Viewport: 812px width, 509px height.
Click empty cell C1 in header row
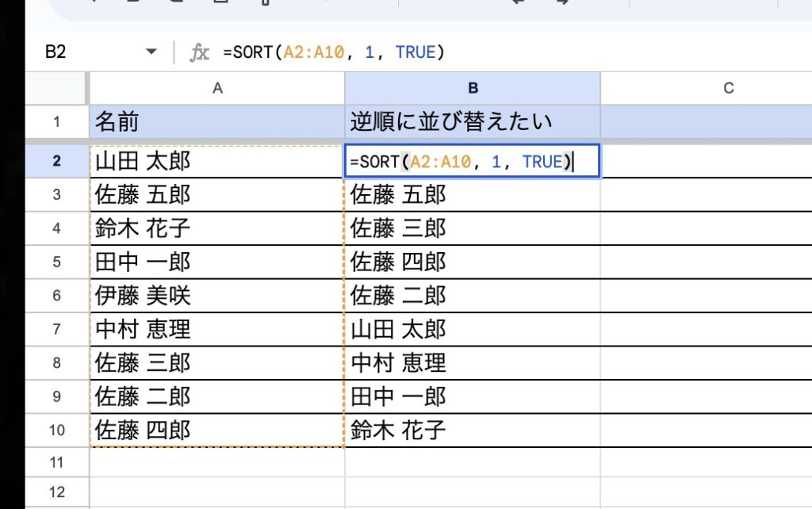tap(706, 122)
